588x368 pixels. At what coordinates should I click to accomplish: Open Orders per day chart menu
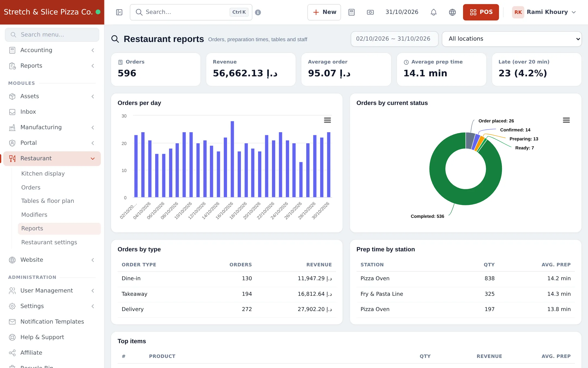pos(327,120)
